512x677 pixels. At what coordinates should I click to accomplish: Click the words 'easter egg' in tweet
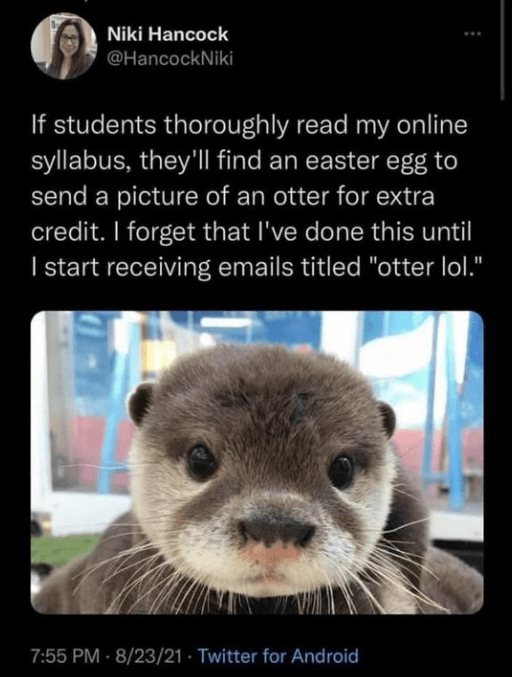[366, 162]
